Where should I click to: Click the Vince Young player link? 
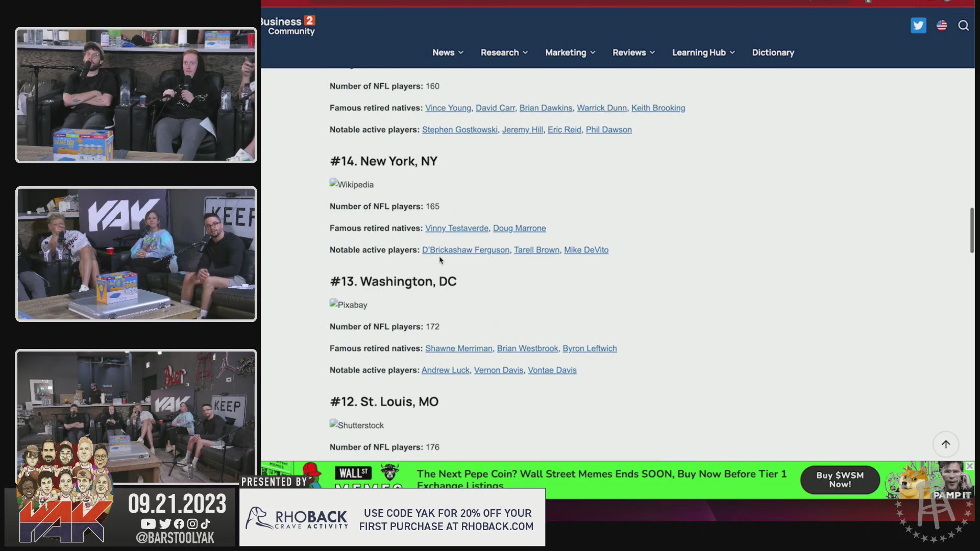click(448, 108)
